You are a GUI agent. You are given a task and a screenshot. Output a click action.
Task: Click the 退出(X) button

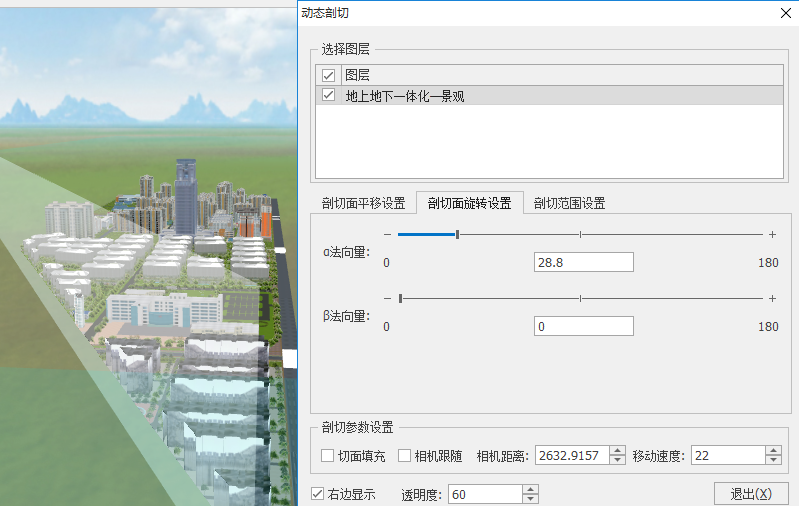[750, 494]
